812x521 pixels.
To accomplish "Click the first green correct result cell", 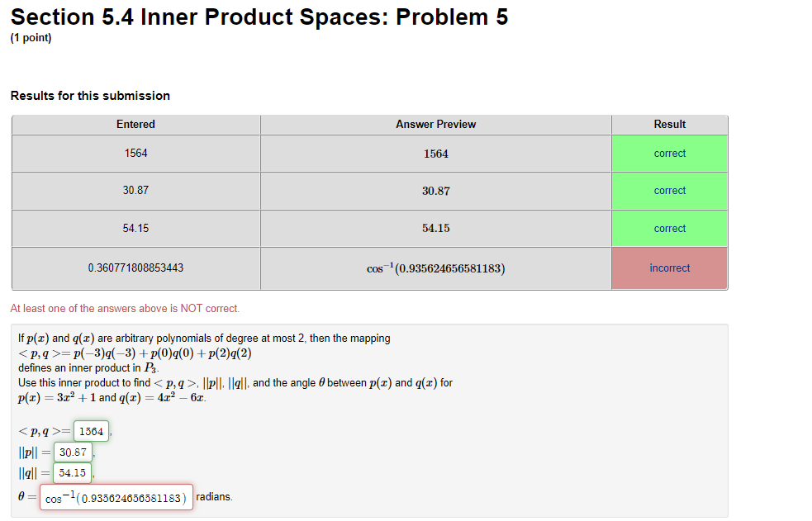I will (669, 154).
